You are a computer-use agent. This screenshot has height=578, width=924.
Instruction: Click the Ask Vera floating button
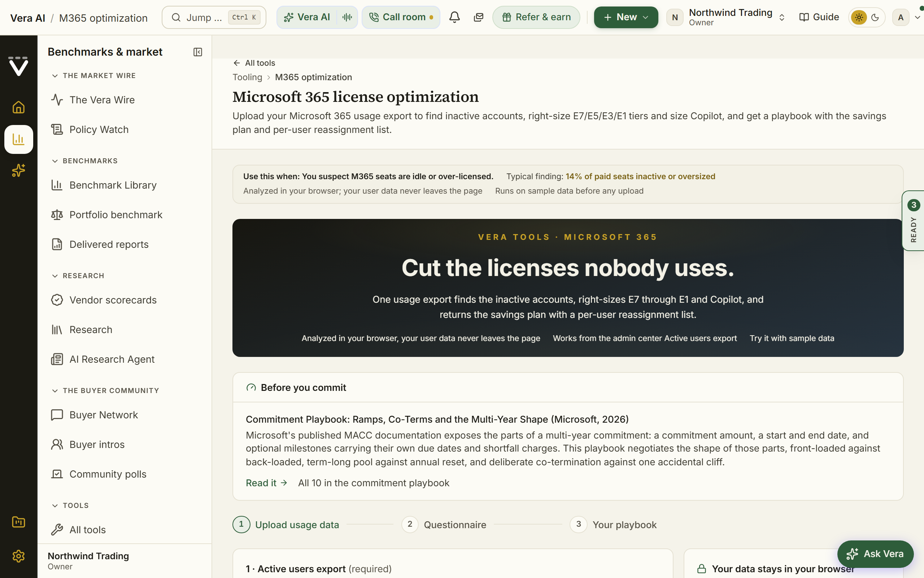875,553
